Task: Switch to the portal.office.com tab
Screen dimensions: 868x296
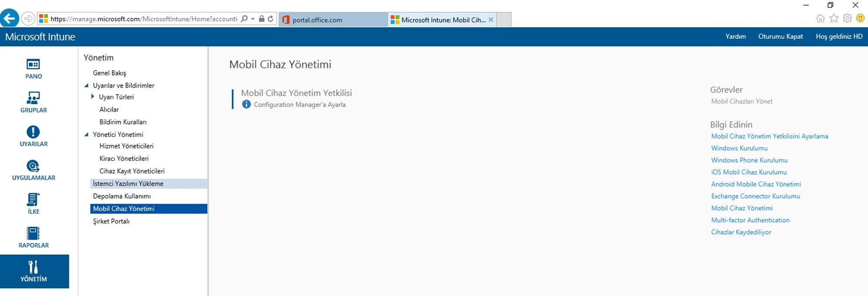Action: pyautogui.click(x=333, y=20)
